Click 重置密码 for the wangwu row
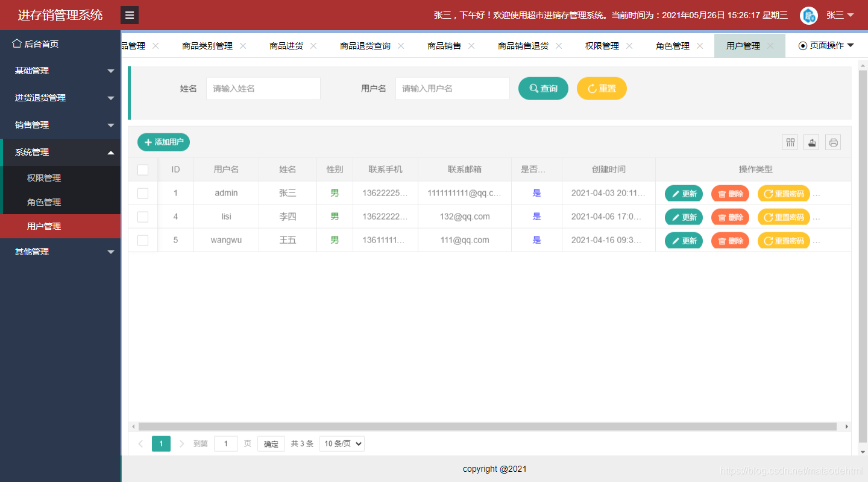Image resolution: width=868 pixels, height=482 pixels. click(x=784, y=241)
